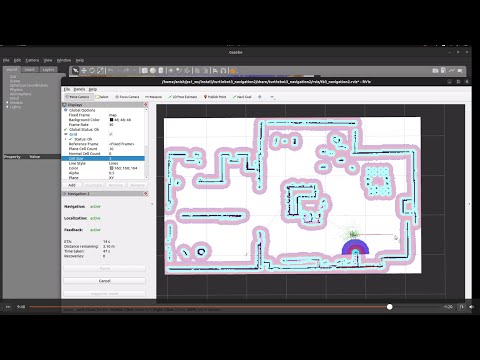Select the RViz Select tool
Image resolution: width=480 pixels, height=360 pixels.
pyautogui.click(x=102, y=97)
